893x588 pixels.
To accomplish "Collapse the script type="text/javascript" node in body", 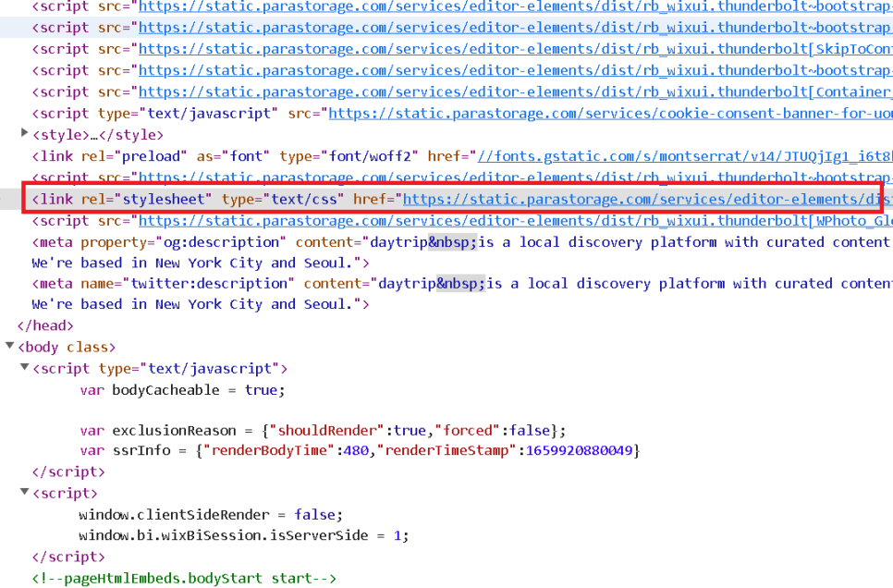I will tap(24, 367).
